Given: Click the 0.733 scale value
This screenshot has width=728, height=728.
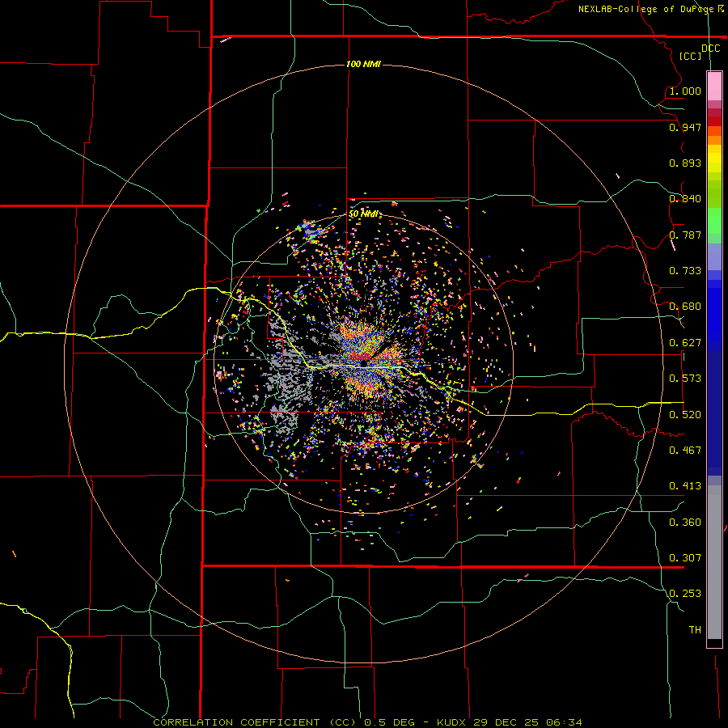Looking at the screenshot, I should point(685,271).
